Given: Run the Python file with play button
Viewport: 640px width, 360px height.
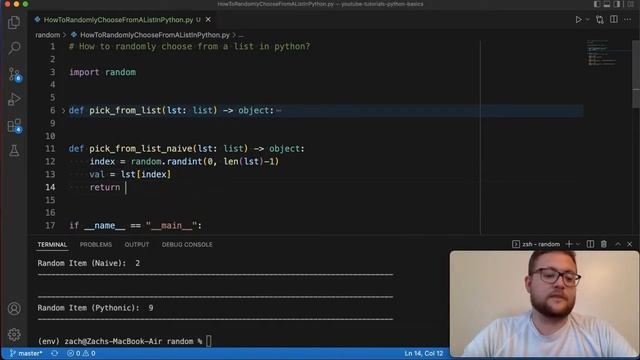Looking at the screenshot, I should [x=578, y=20].
